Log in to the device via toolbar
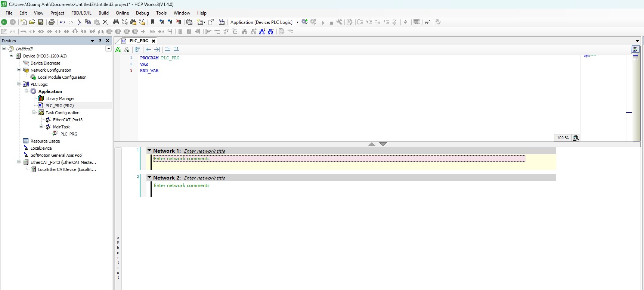Screen dimensions: 644x290 [305, 22]
